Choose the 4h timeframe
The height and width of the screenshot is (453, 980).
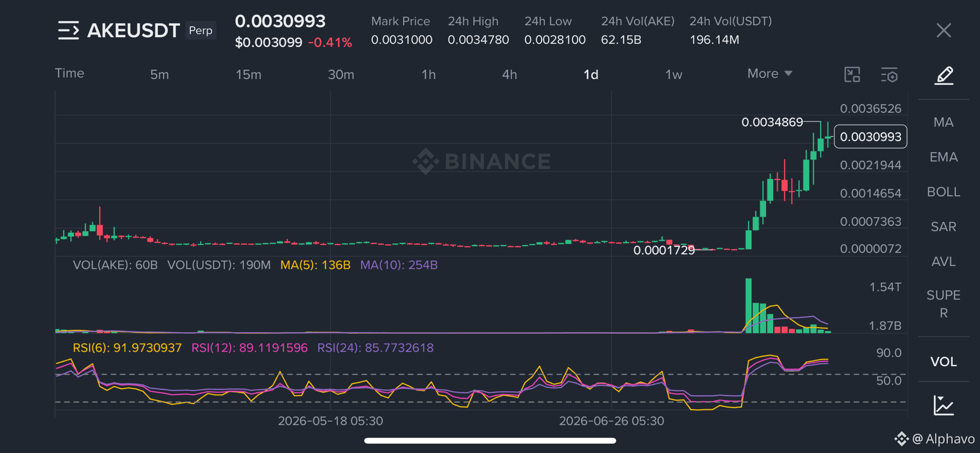pos(509,74)
